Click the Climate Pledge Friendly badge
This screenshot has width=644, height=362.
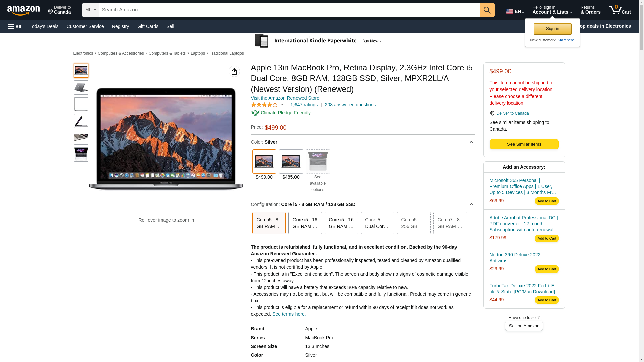point(281,113)
